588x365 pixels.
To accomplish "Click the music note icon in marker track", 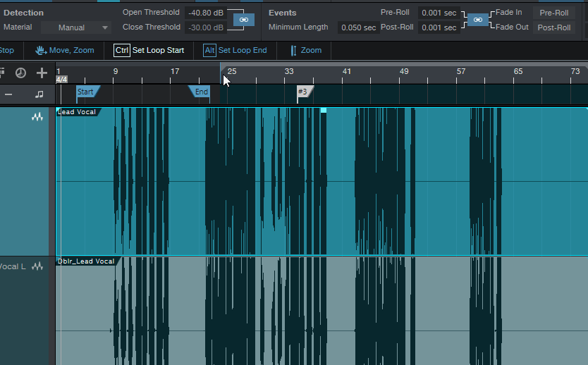I will pyautogui.click(x=39, y=94).
